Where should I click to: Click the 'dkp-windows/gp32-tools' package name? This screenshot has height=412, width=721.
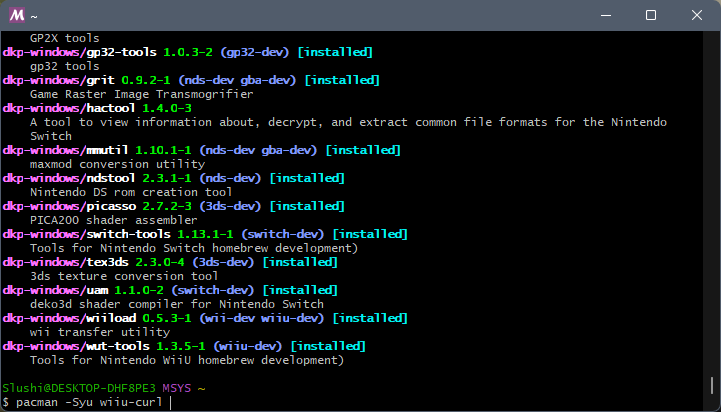80,52
